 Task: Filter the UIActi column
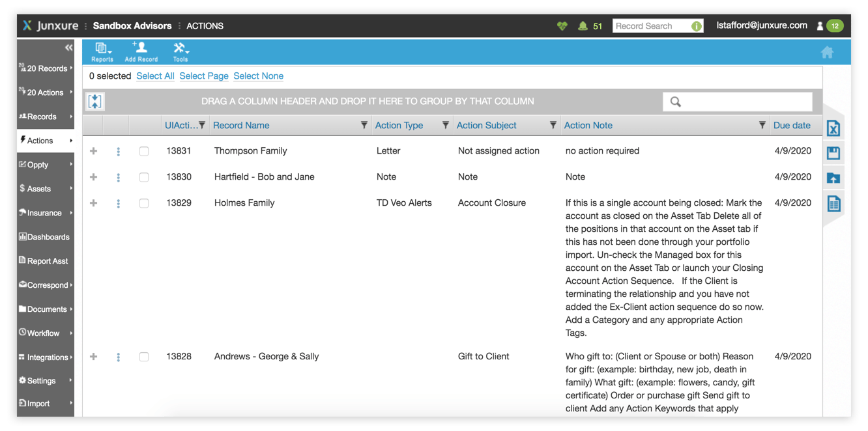[202, 125]
